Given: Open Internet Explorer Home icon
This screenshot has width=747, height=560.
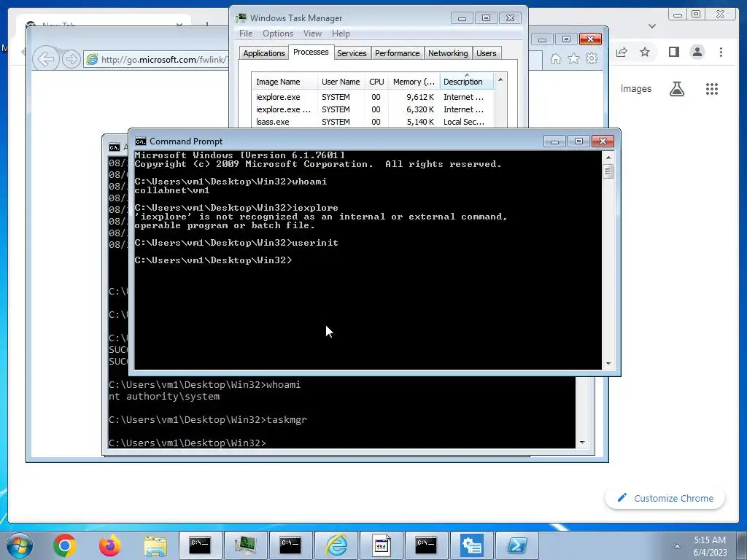Looking at the screenshot, I should click(555, 58).
